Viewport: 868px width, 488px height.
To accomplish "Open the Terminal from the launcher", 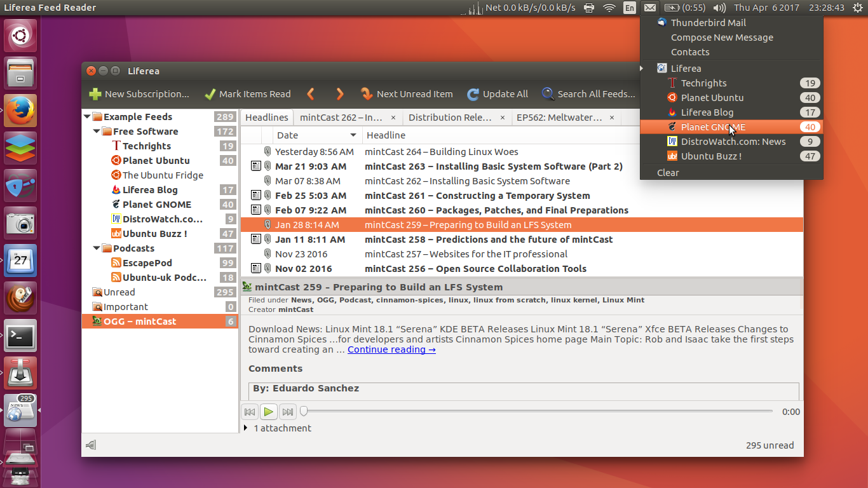I will click(x=20, y=335).
